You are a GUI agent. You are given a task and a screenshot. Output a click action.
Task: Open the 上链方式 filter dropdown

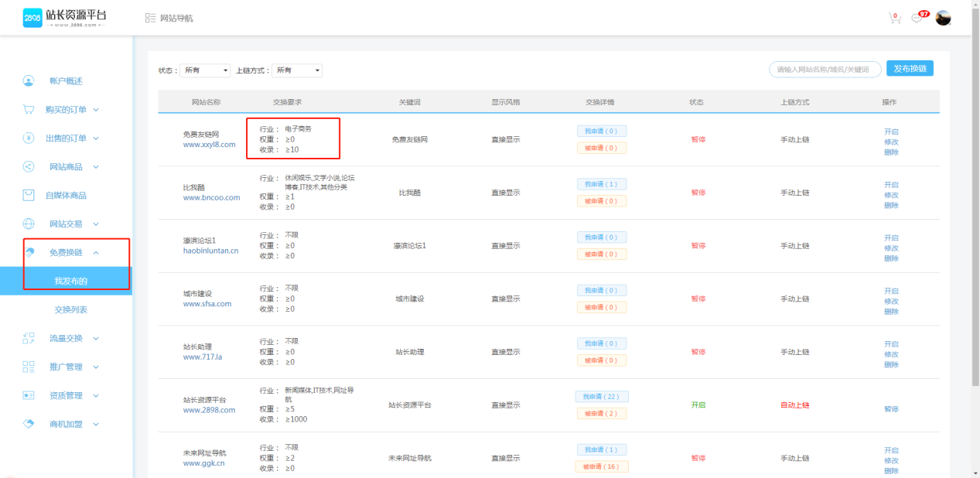point(297,70)
